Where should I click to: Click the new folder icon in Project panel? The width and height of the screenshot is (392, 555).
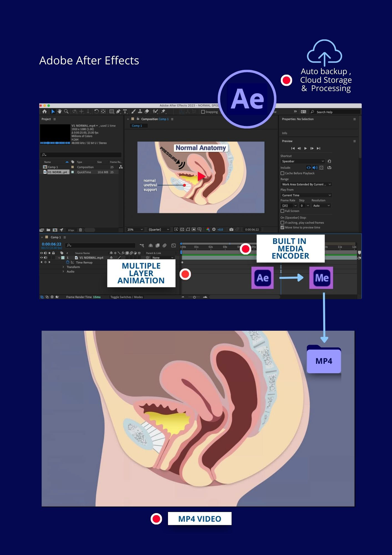tap(48, 230)
